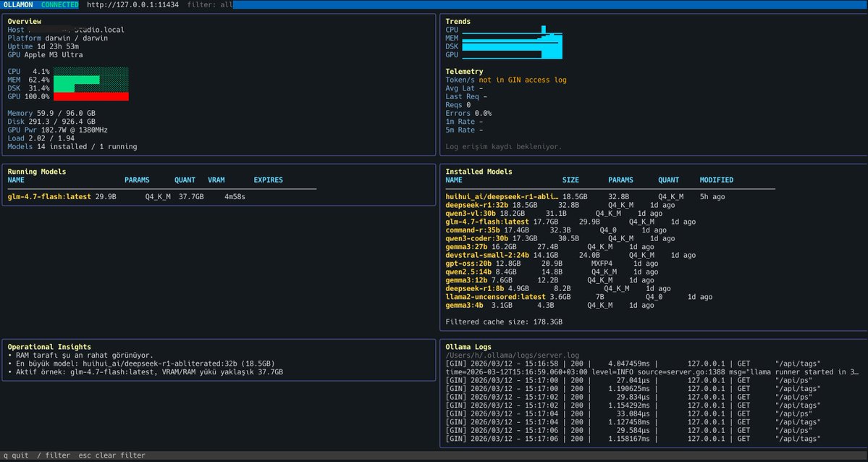Click the 4m58s expiry value
Viewport: 868px width, 462px height.
click(x=235, y=197)
